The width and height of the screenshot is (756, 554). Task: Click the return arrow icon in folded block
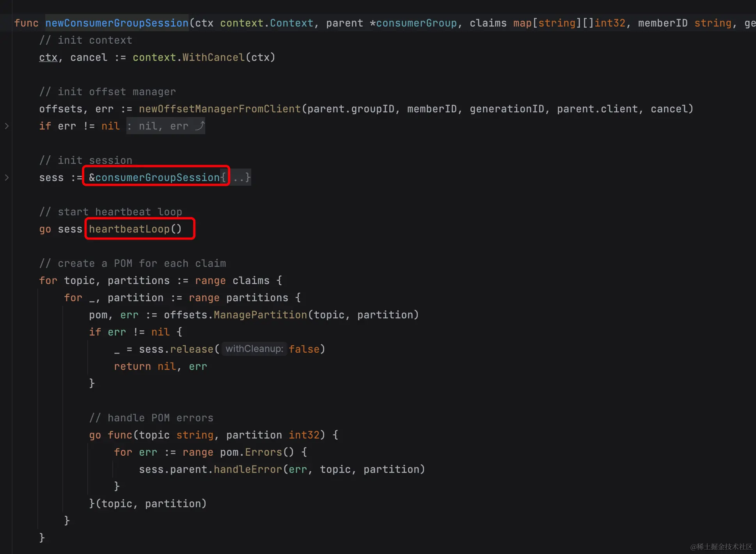tap(199, 126)
